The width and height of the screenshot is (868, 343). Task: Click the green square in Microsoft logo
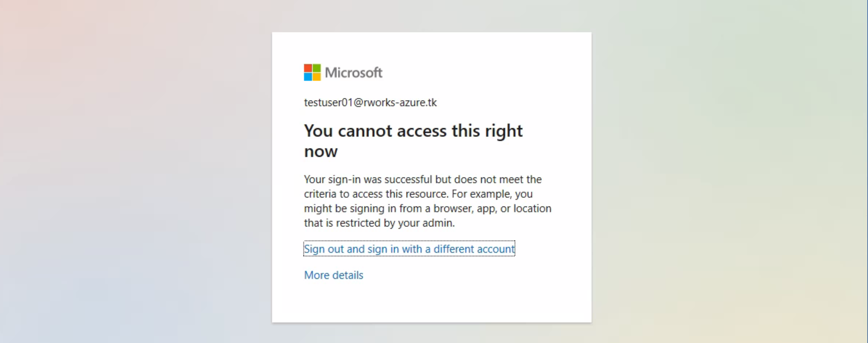click(317, 68)
